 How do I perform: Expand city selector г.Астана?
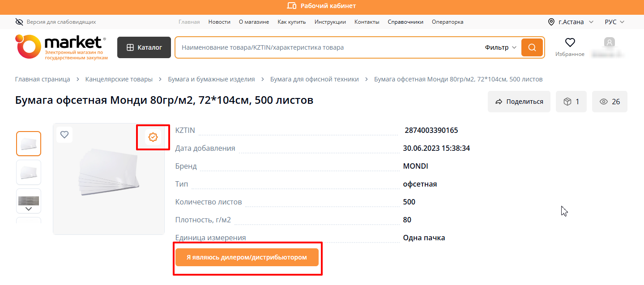coord(571,22)
